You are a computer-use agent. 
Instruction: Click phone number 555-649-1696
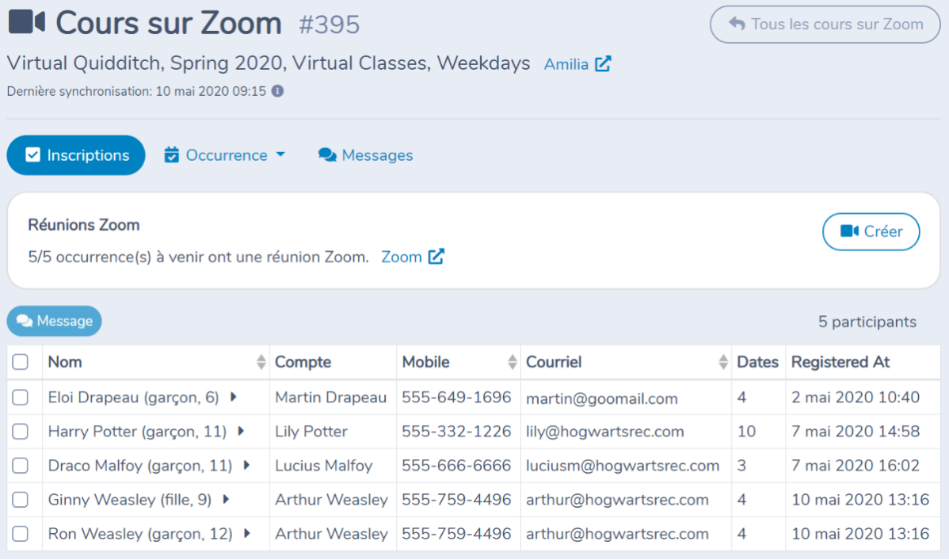(x=456, y=397)
